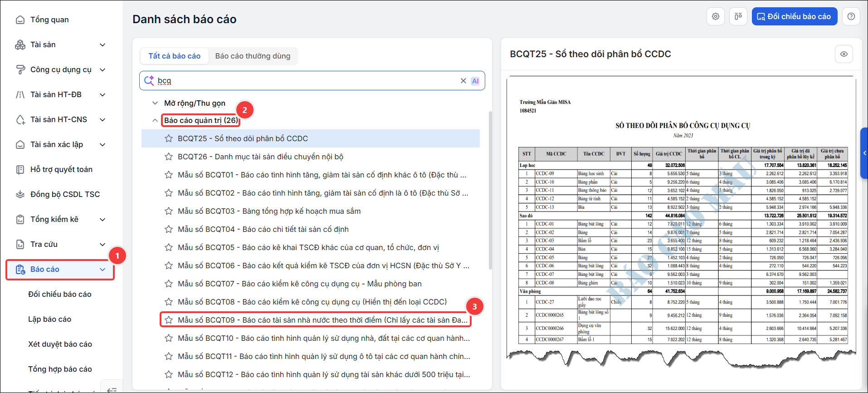
Task: Select Mẫu số BCQT09 report row
Action: click(x=311, y=320)
